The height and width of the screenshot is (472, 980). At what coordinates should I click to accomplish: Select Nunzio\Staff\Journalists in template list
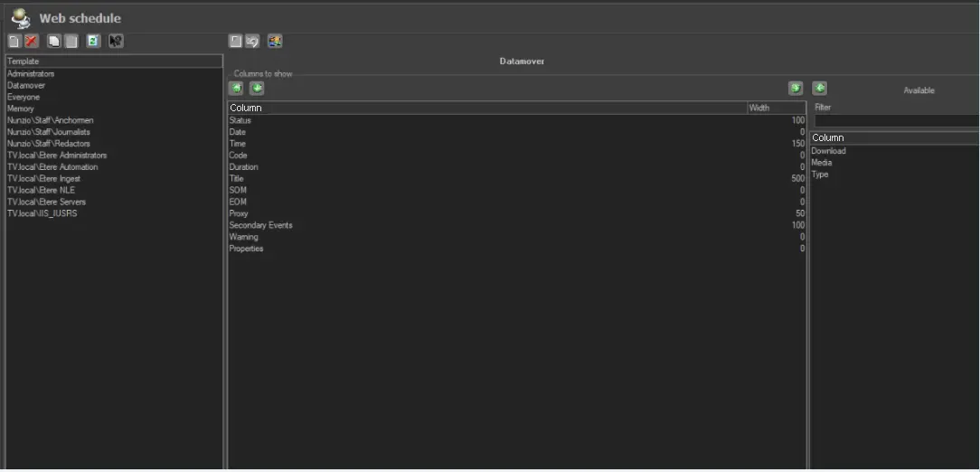tap(49, 132)
